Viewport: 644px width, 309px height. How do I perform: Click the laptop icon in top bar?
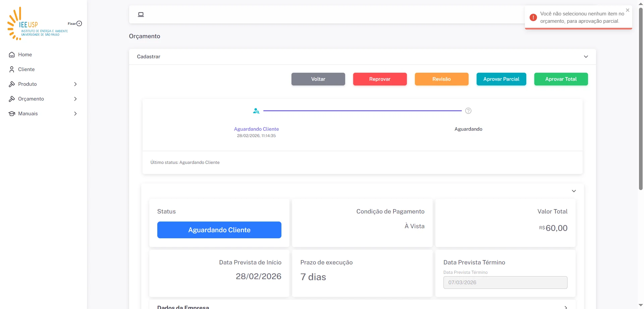click(141, 14)
